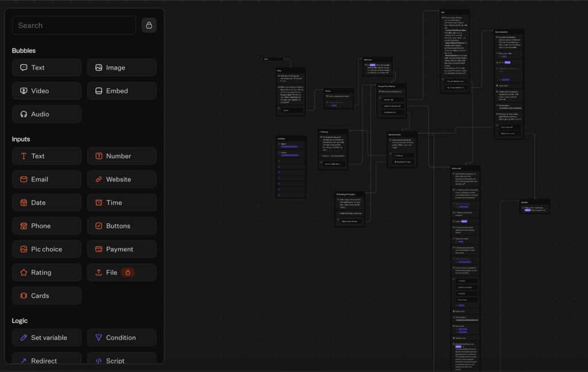Select the Website input block
The image size is (588, 372).
click(122, 179)
